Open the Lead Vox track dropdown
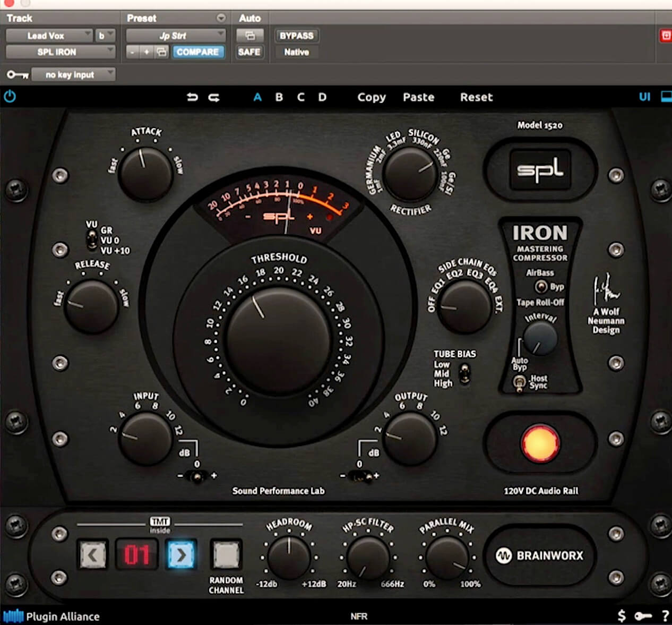 tap(49, 36)
